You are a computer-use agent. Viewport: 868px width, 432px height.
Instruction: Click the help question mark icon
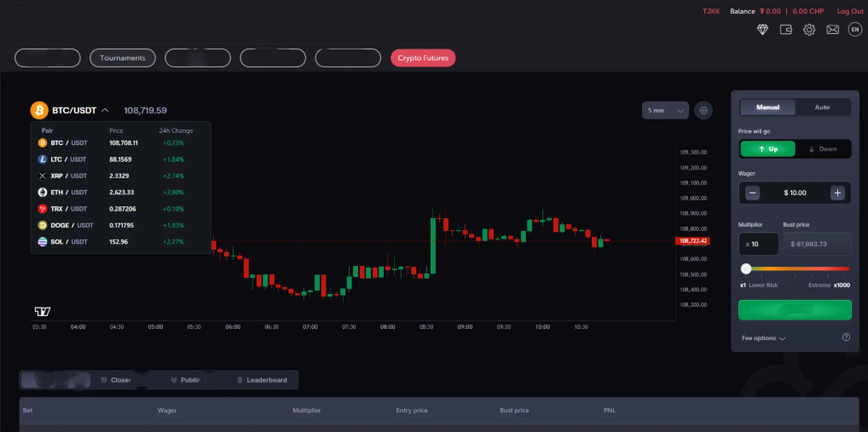pos(846,337)
